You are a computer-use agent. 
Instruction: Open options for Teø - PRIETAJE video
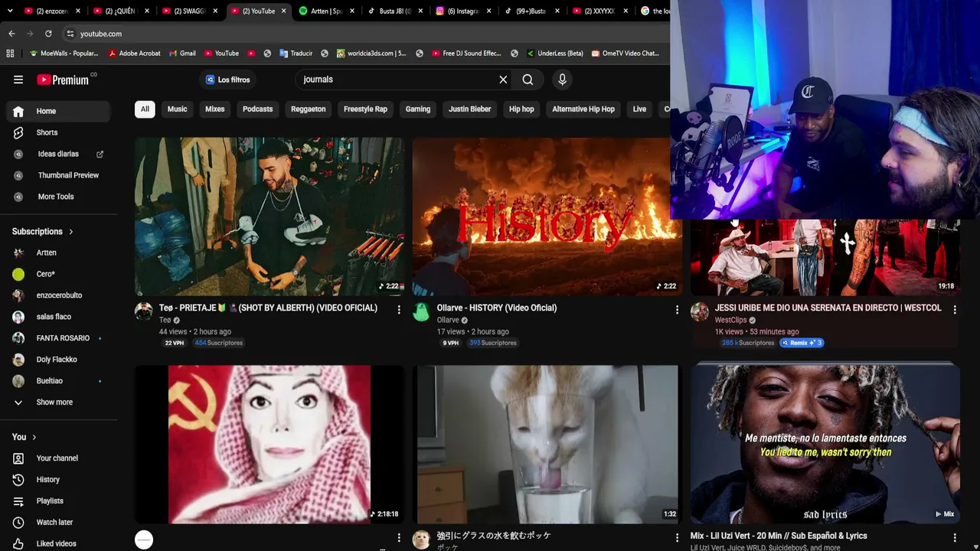399,309
